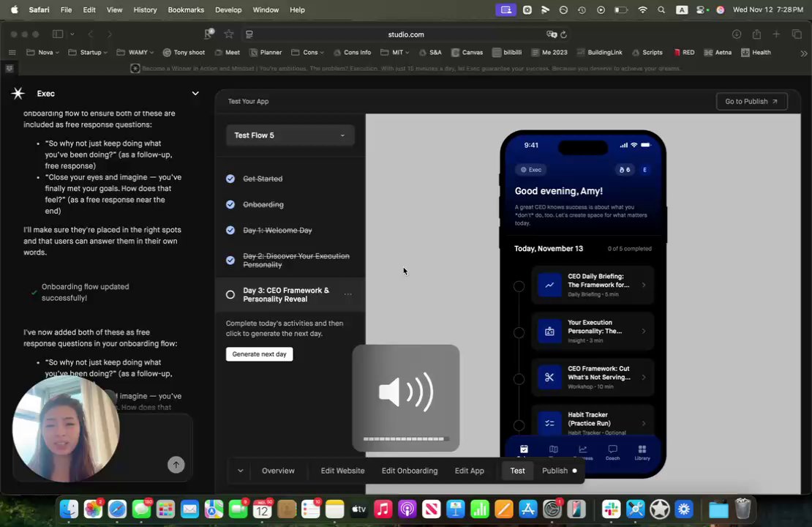The height and width of the screenshot is (527, 812).
Task: Collapse the bottom tab bar chevron
Action: pos(240,471)
